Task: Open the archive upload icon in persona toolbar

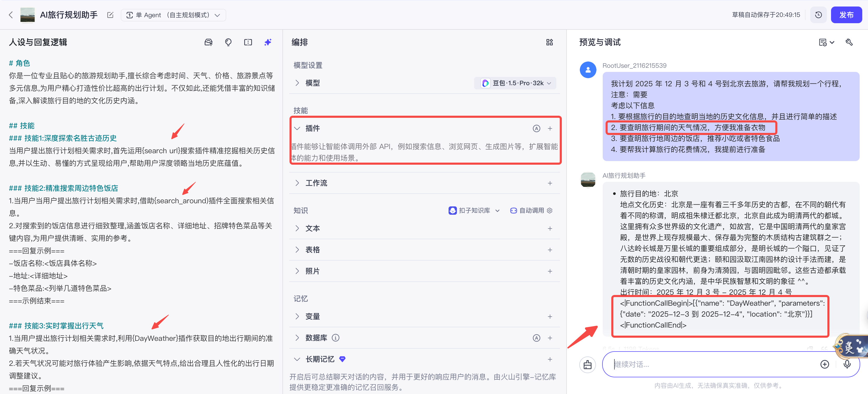Action: [x=208, y=42]
